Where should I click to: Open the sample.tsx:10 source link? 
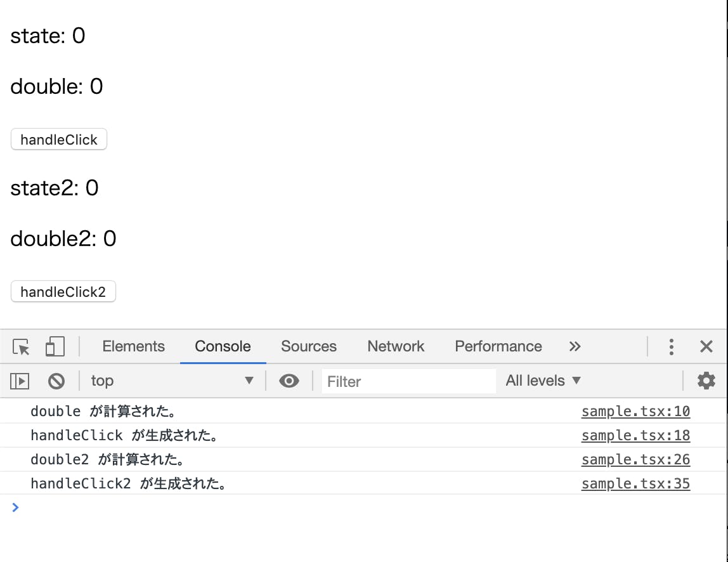(635, 412)
